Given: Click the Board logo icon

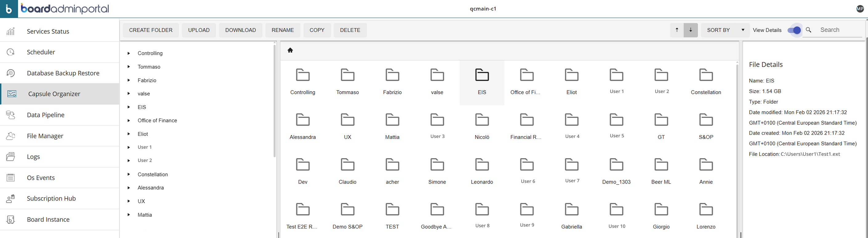Looking at the screenshot, I should click(9, 9).
